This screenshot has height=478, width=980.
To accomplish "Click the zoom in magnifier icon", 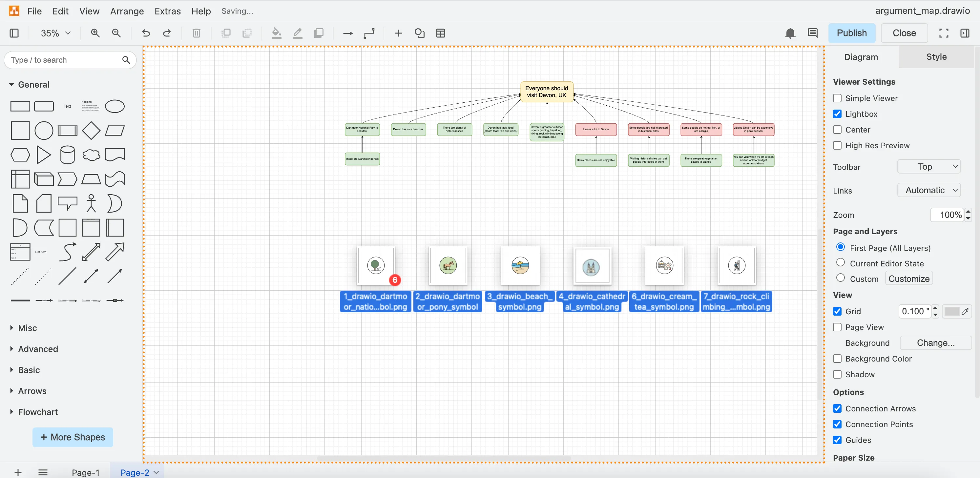I will [x=95, y=33].
